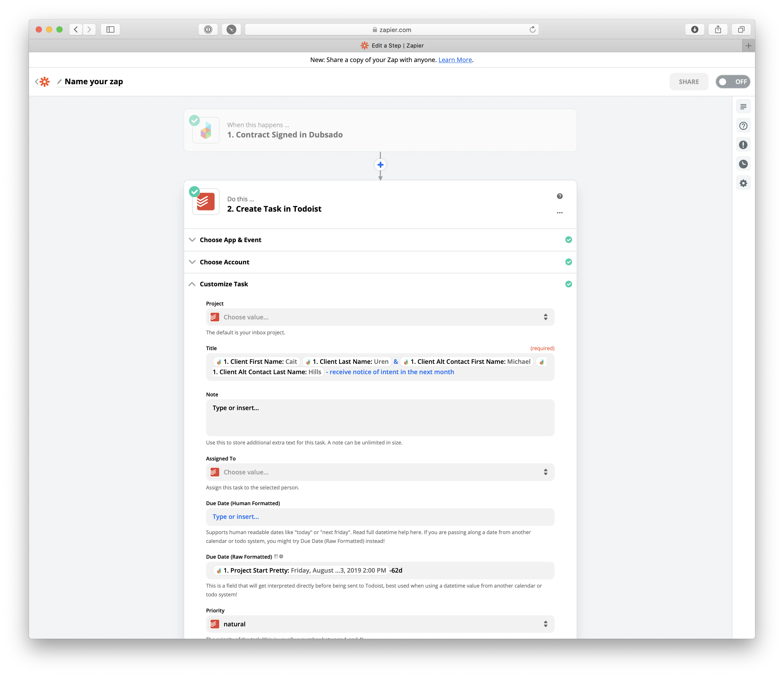Click the Note text field

[x=380, y=418]
